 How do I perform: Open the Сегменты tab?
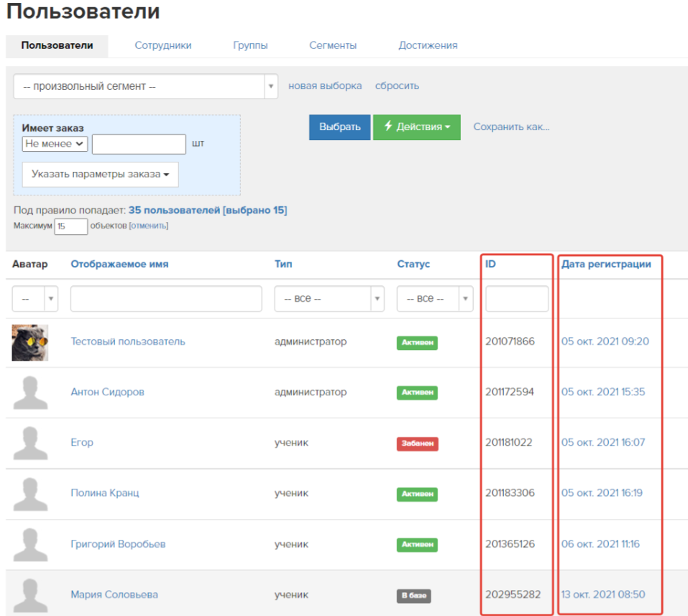(x=333, y=45)
